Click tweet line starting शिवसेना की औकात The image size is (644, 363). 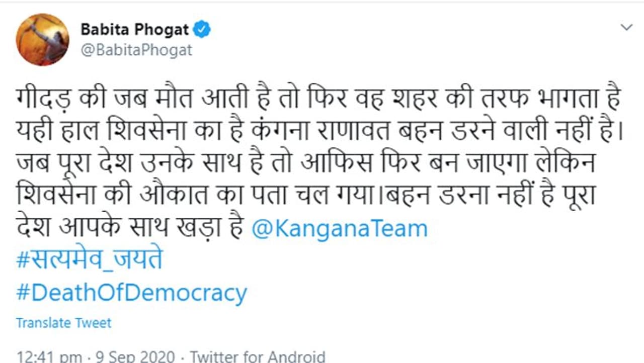[x=306, y=197]
